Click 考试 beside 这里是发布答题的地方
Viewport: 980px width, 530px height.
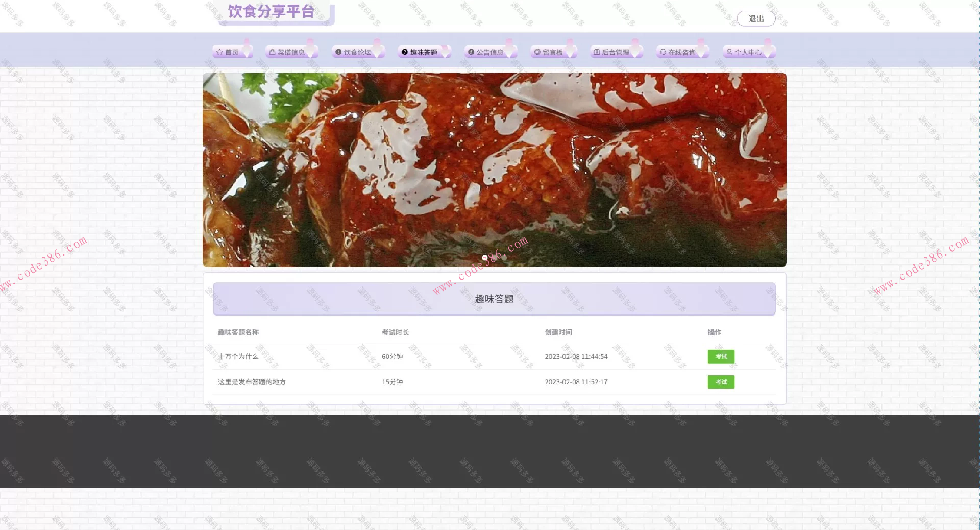[721, 381]
